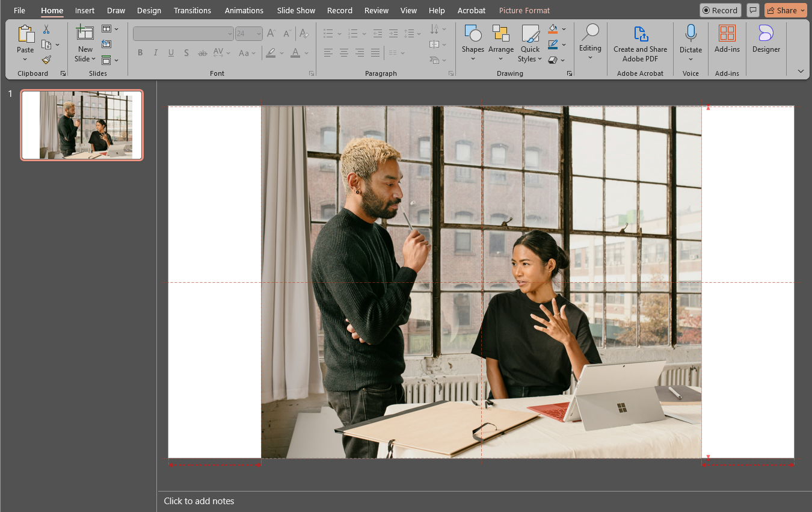Expand the Paste options arrow

point(25,59)
